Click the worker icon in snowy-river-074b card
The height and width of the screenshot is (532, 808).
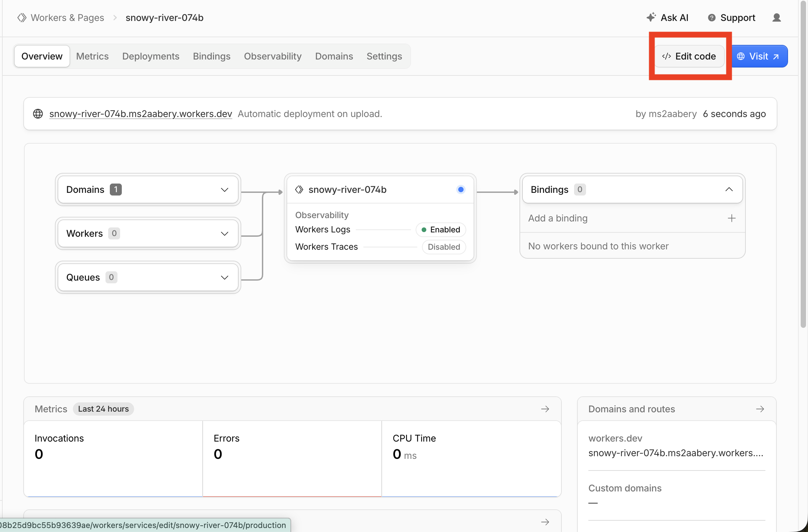[299, 190]
